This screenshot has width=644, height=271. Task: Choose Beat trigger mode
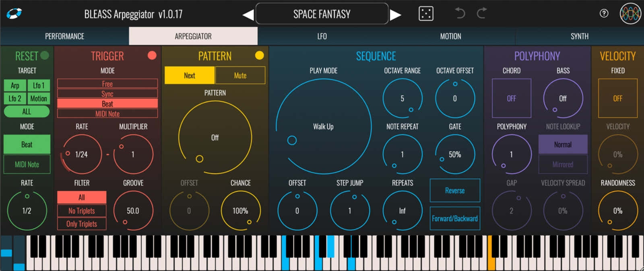click(107, 104)
